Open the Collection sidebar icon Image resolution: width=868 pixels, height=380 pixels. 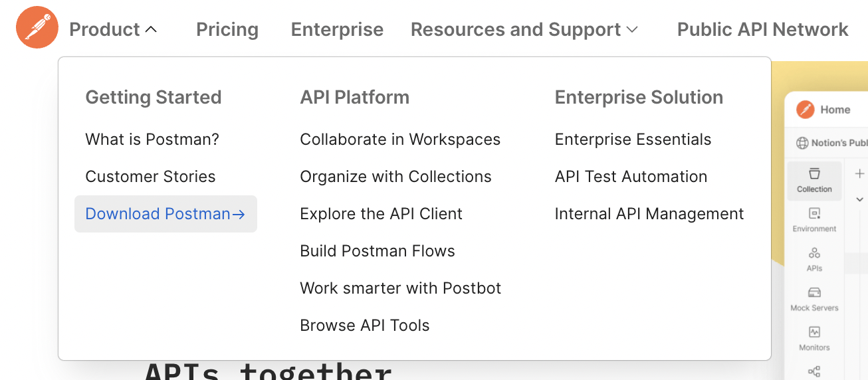[814, 180]
